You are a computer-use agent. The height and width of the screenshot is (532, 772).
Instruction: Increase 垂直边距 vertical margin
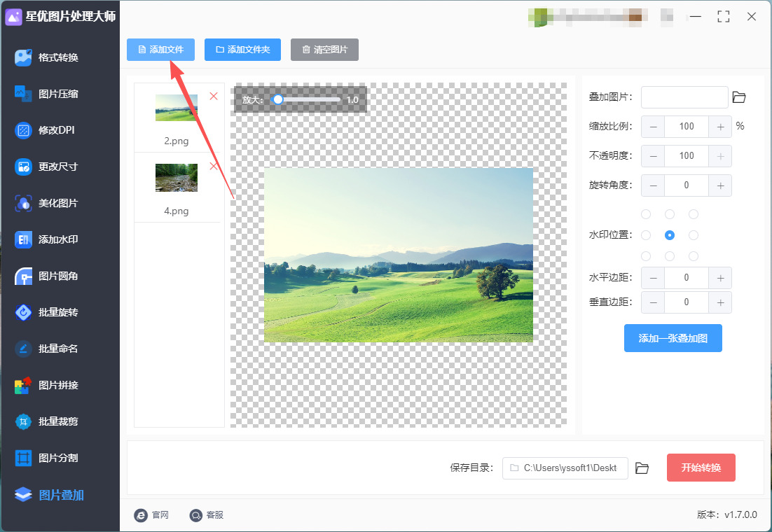pos(720,302)
